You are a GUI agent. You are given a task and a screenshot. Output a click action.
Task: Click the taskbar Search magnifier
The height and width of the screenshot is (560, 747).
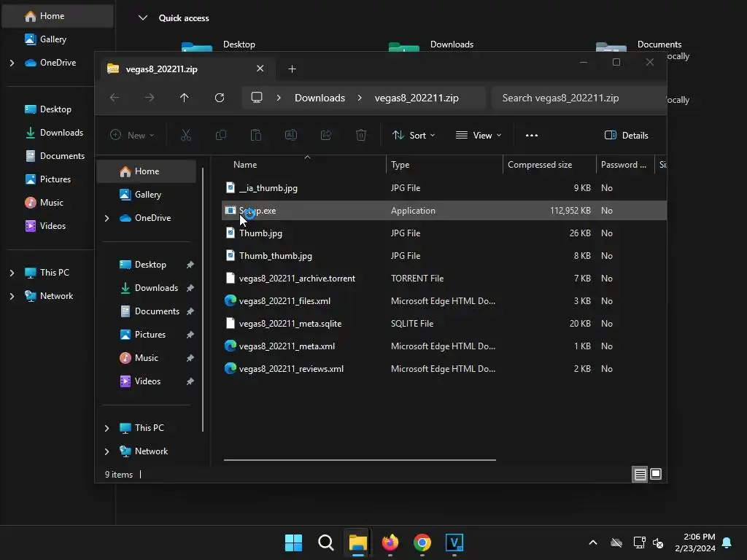click(326, 542)
